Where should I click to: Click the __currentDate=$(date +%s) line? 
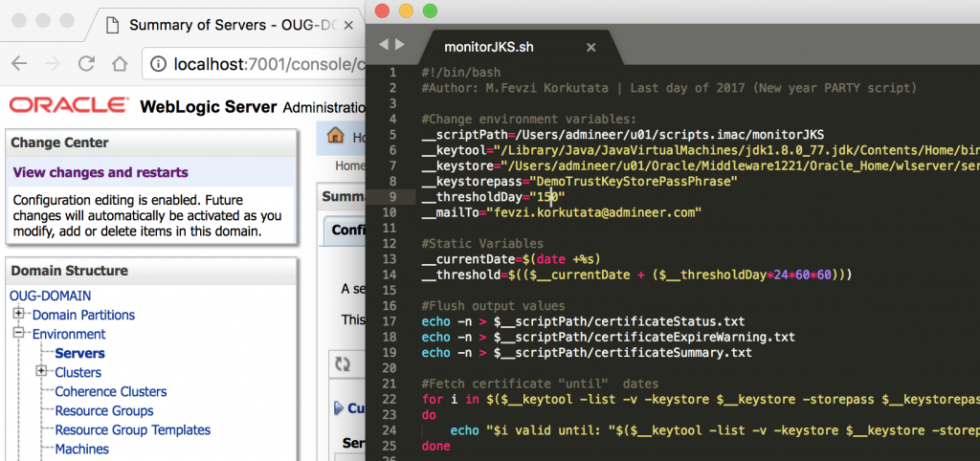coord(511,259)
